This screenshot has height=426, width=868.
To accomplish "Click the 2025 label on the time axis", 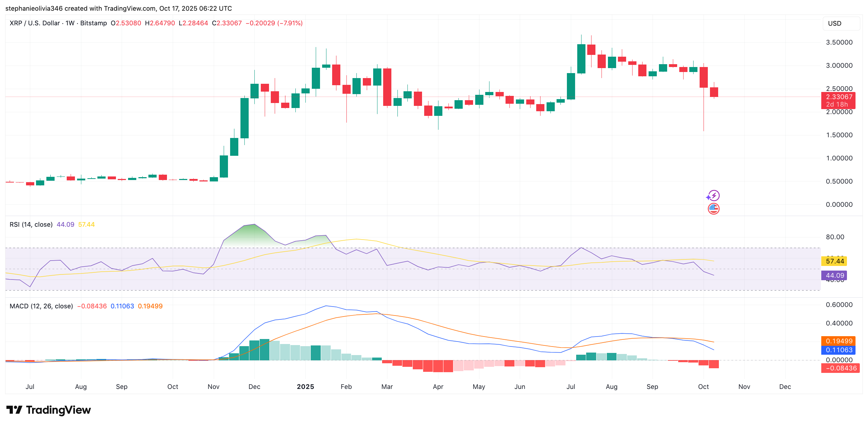I will pyautogui.click(x=305, y=387).
